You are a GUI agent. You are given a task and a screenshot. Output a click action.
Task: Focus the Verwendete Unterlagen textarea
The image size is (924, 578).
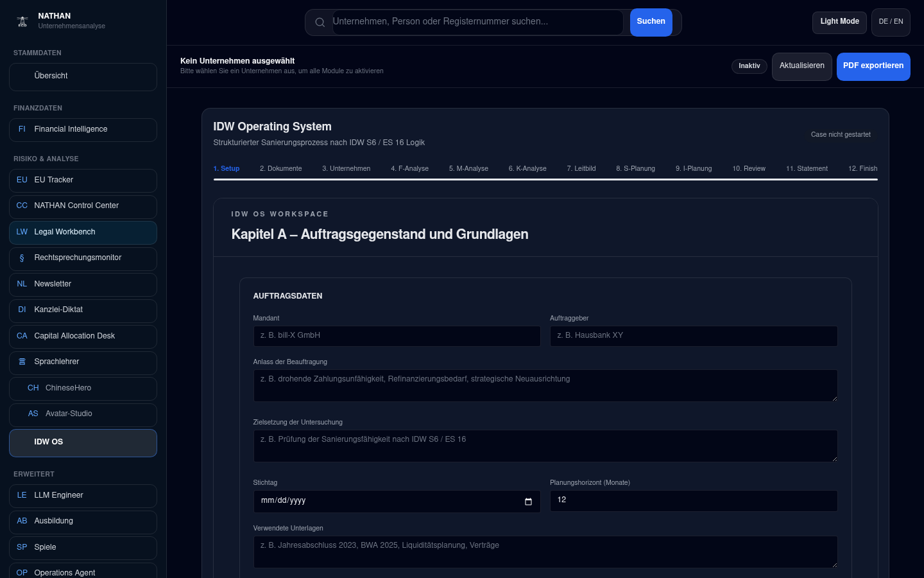(x=545, y=552)
